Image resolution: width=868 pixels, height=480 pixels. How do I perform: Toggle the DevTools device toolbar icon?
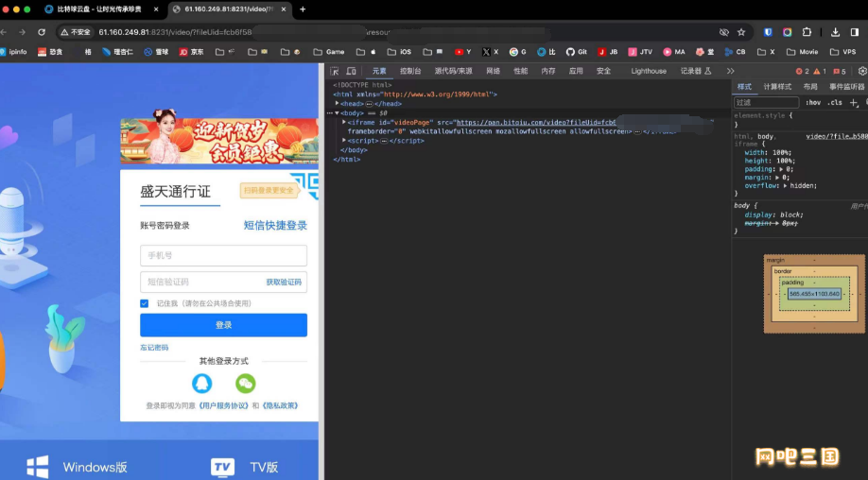point(351,71)
